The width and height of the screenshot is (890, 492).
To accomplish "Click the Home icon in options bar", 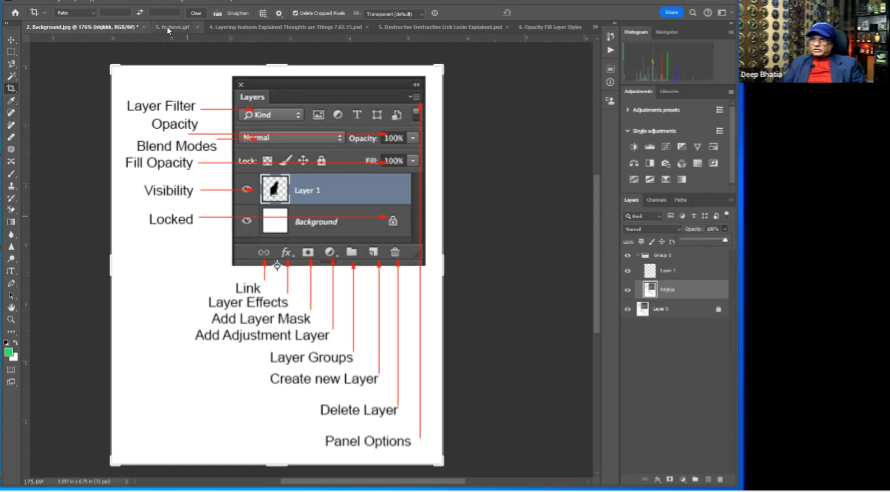I will [15, 13].
